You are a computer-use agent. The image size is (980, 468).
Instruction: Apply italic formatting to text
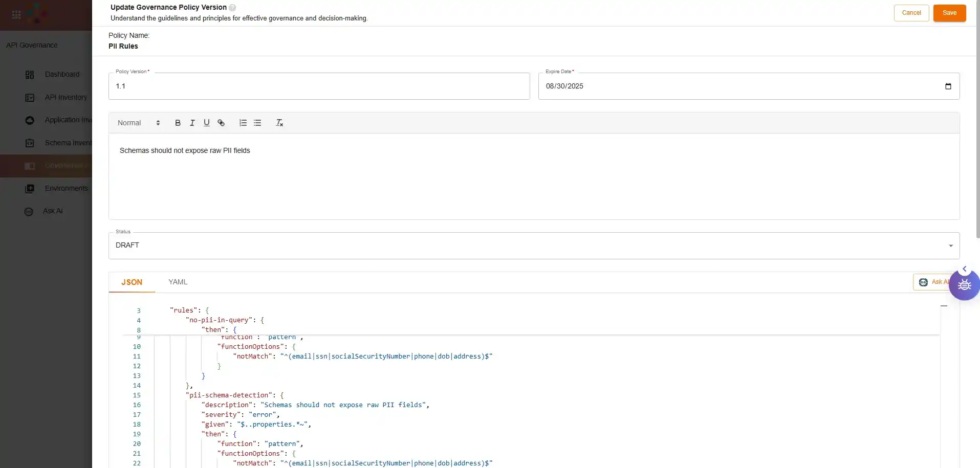[192, 123]
